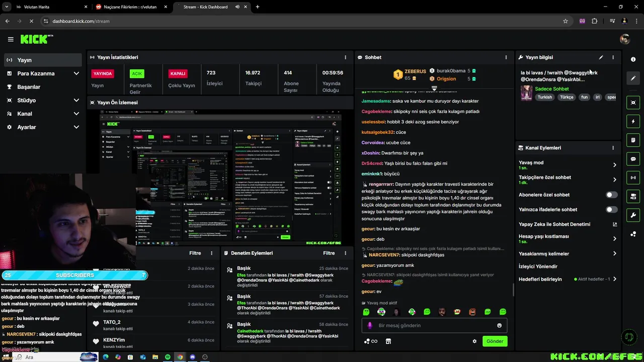Click username rengarrarr in chat
This screenshot has height=362, width=644.
tap(381, 185)
